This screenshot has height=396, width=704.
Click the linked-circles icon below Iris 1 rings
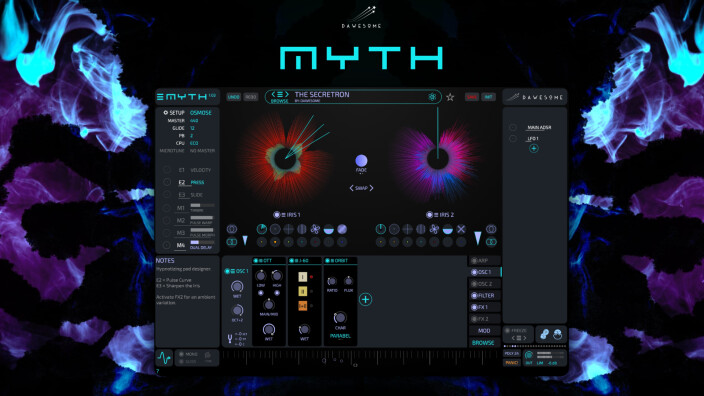pos(232,242)
